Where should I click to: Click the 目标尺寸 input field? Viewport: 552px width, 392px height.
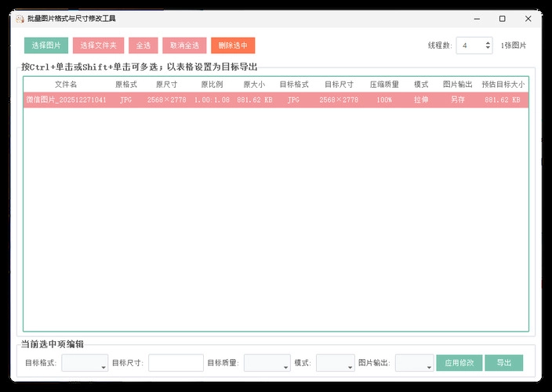[x=176, y=363]
